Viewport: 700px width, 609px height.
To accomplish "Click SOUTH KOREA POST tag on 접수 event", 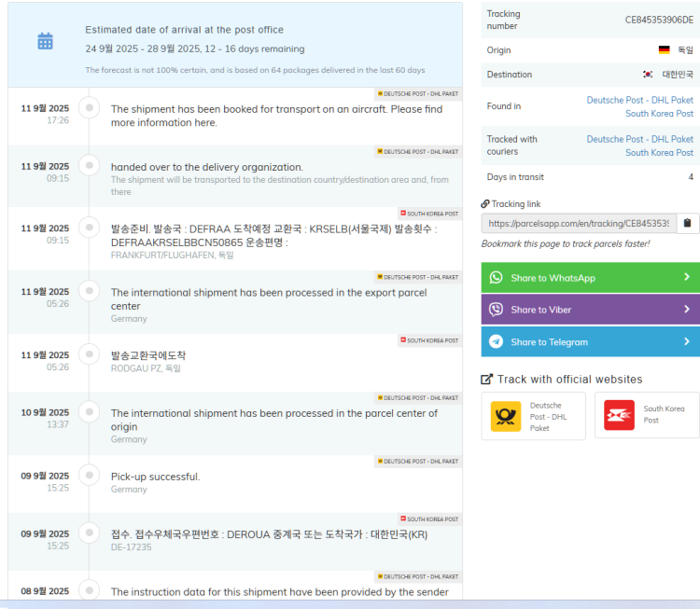I will pyautogui.click(x=429, y=519).
